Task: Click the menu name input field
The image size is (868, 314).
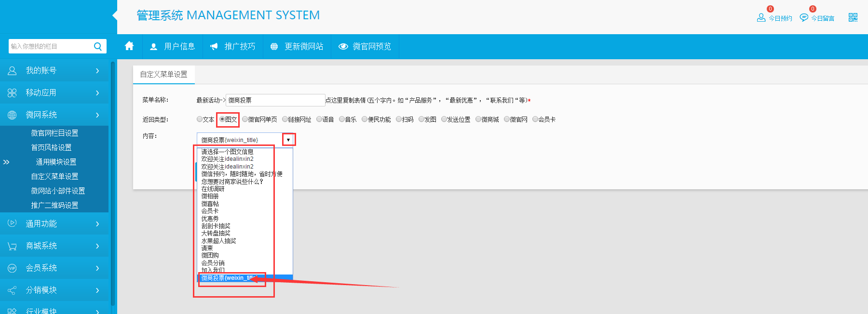Action: point(275,100)
